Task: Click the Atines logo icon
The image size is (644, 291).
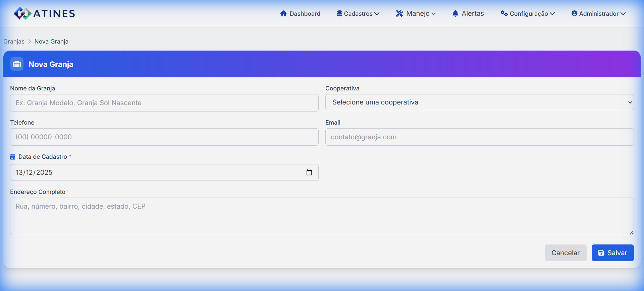Action: point(22,13)
